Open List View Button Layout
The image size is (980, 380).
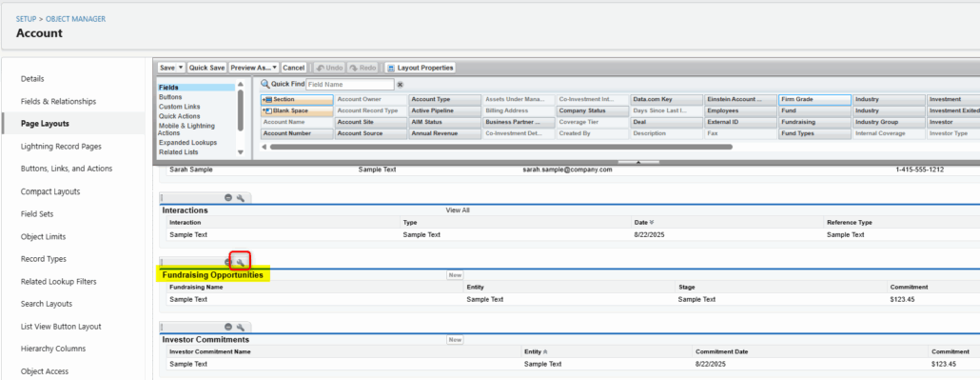click(x=61, y=326)
